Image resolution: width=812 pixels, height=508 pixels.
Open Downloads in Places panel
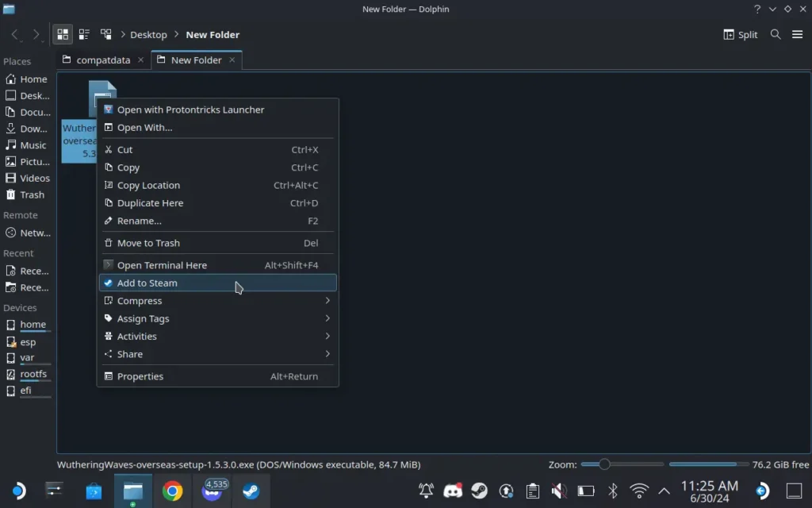coord(28,129)
